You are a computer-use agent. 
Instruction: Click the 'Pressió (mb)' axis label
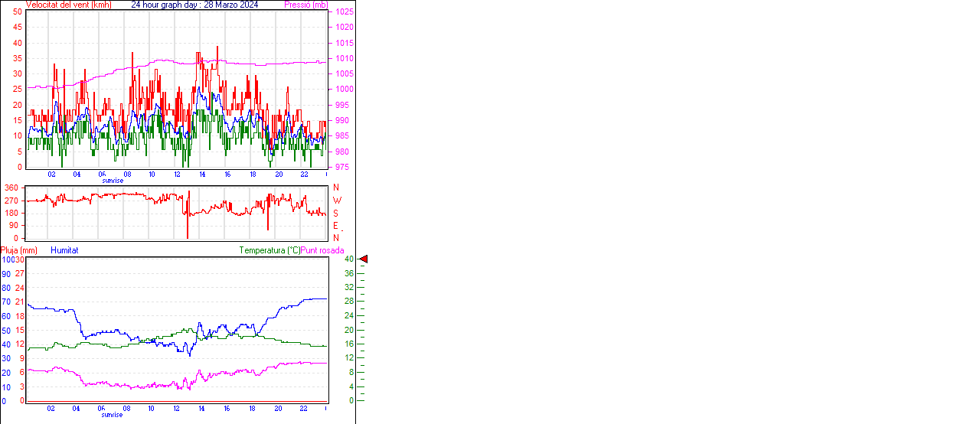point(305,5)
